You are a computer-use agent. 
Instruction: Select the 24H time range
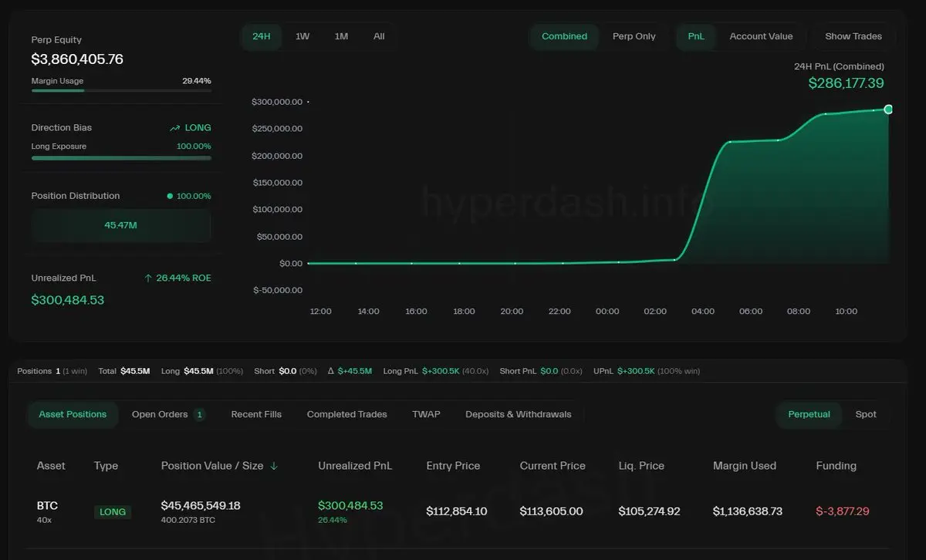coord(262,36)
